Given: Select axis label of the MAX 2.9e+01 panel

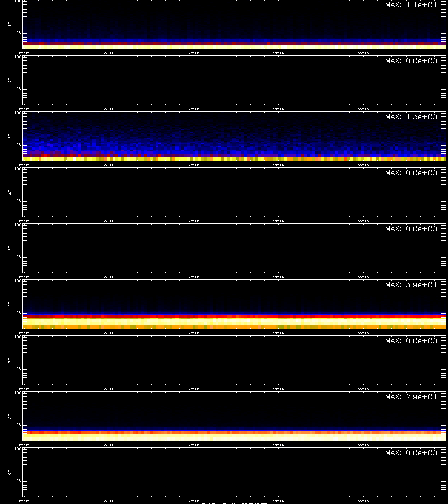Looking at the screenshot, I should 10,416.
